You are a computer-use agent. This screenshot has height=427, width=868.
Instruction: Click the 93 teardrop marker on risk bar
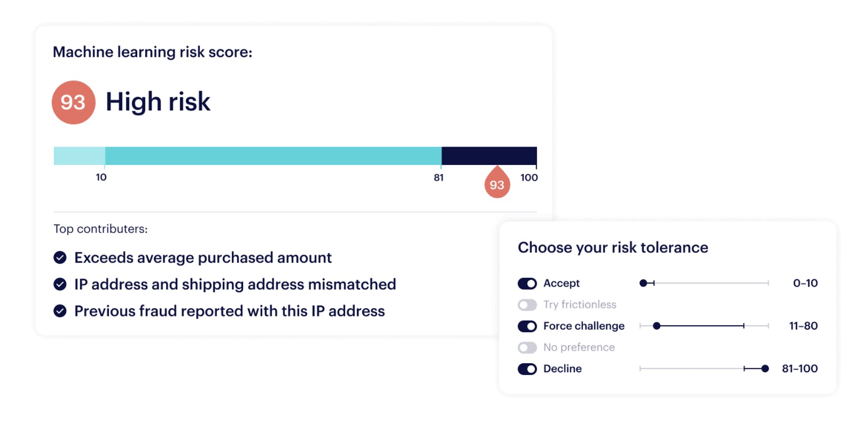pyautogui.click(x=497, y=184)
